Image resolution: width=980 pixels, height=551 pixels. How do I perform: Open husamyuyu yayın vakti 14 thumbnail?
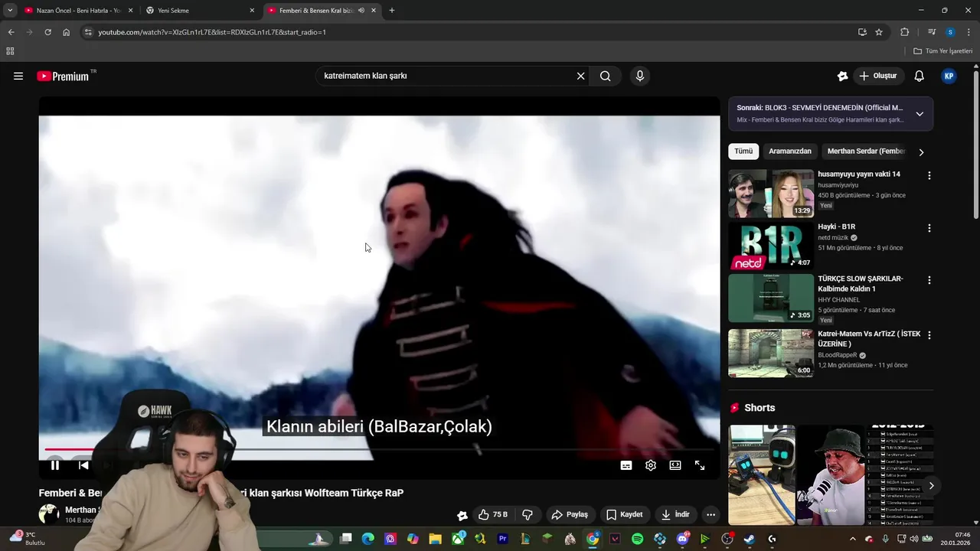pyautogui.click(x=771, y=194)
